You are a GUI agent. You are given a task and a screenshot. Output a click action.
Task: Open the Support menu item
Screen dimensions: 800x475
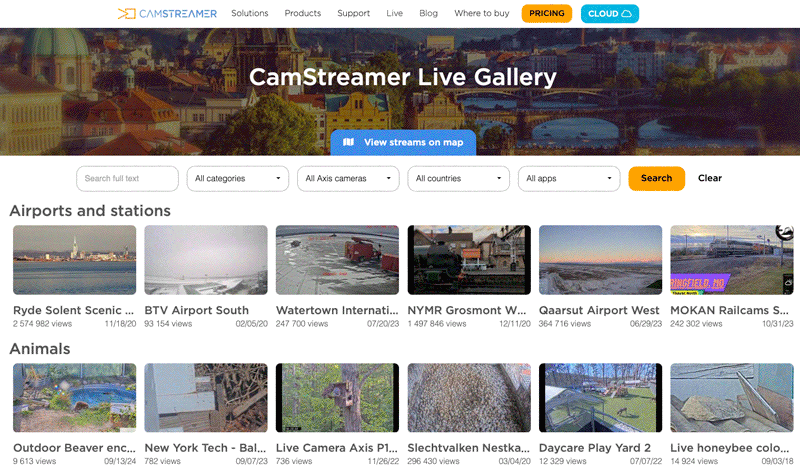353,14
